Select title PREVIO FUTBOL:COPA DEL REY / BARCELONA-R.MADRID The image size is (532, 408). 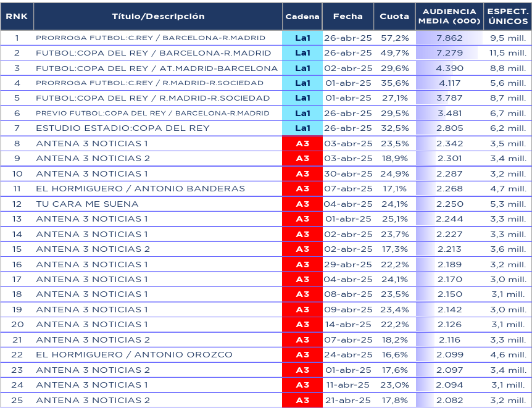point(152,114)
